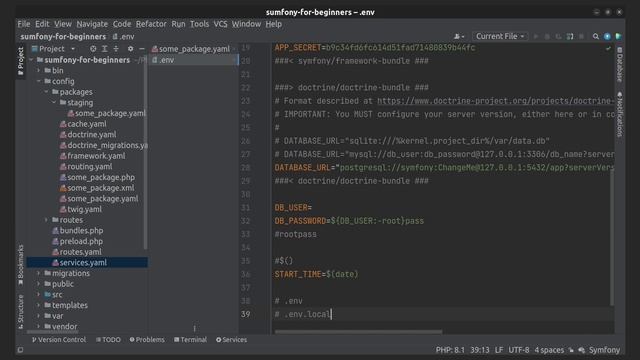Screen dimensions: 640x360
Task: Toggle the Structure tool window side tab
Action: pyautogui.click(x=20, y=311)
